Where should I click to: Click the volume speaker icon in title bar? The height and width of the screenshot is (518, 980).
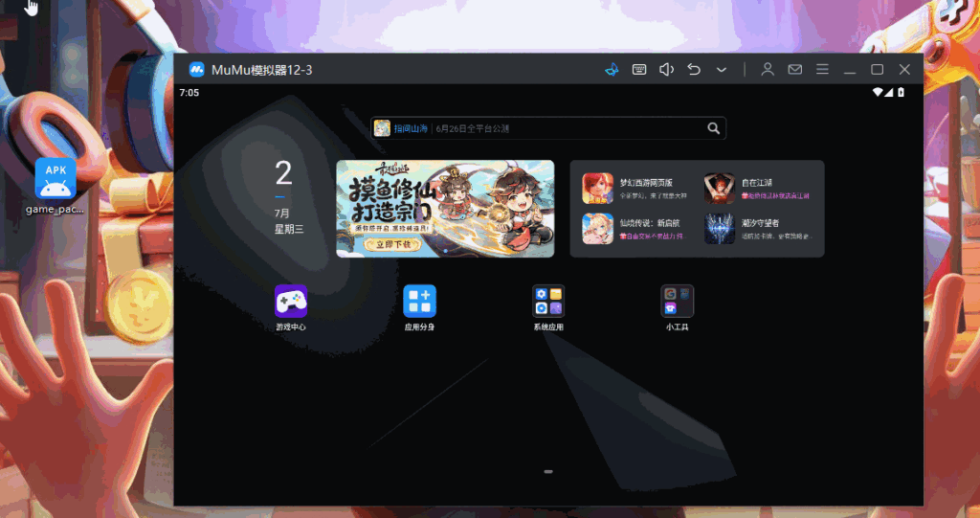coord(667,70)
